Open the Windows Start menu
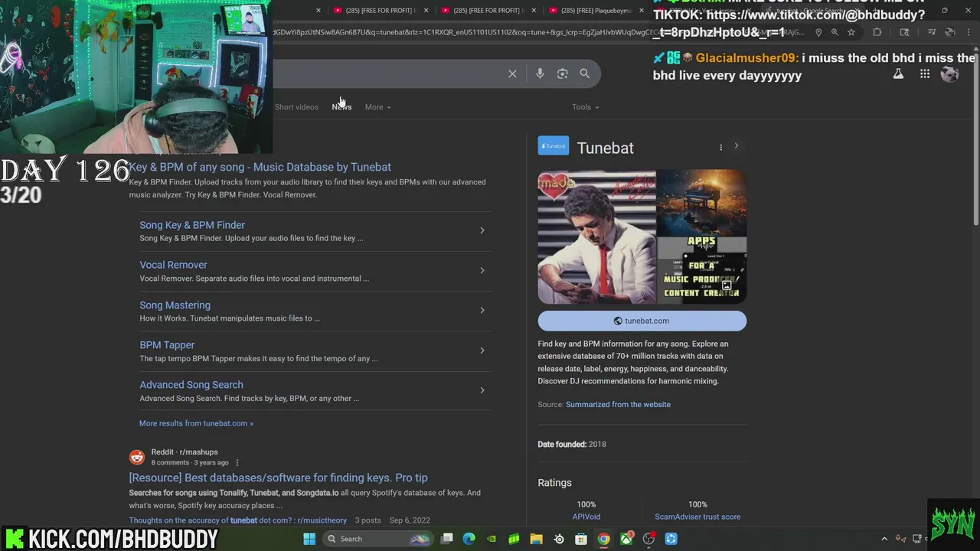This screenshot has width=980, height=551. (x=309, y=539)
